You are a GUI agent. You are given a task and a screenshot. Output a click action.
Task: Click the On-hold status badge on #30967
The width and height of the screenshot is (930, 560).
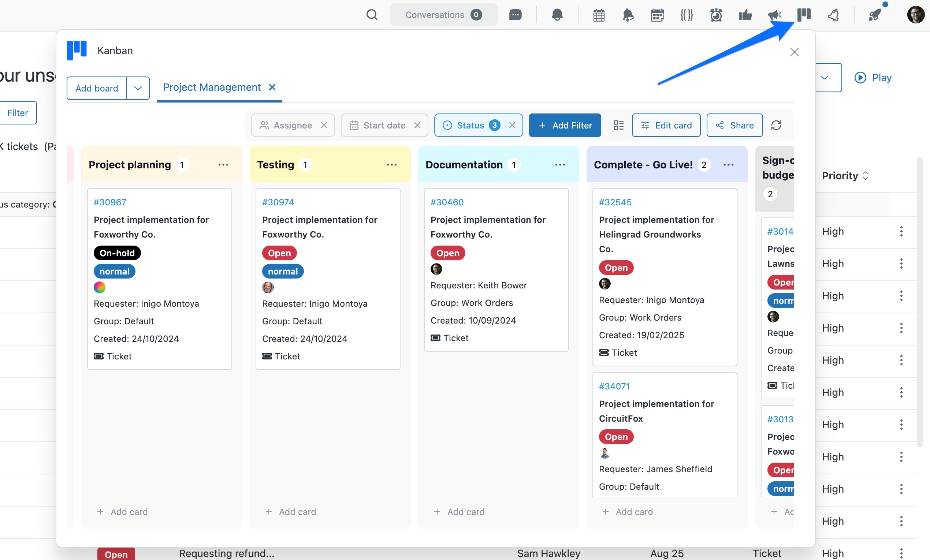pos(117,253)
